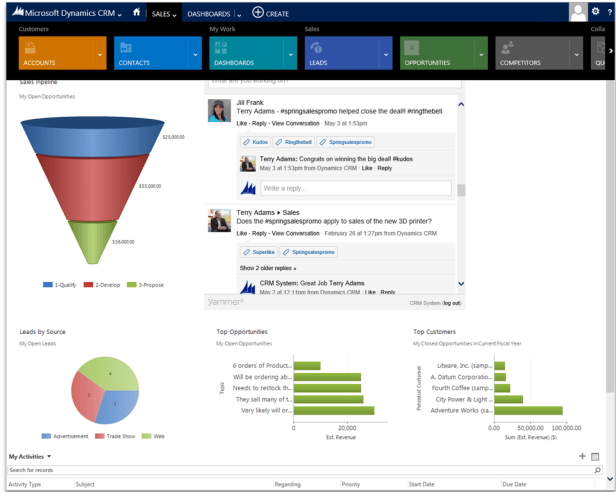Open the help question mark icon
The height and width of the screenshot is (492, 616).
609,13
